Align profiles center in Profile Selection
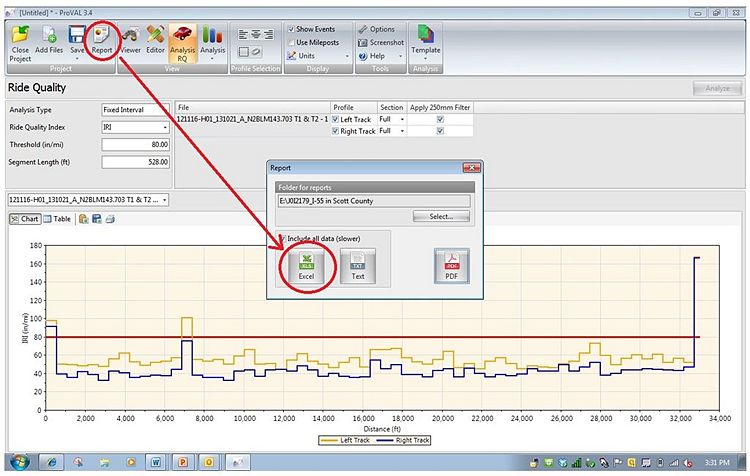This screenshot has height=476, width=750. (x=256, y=34)
